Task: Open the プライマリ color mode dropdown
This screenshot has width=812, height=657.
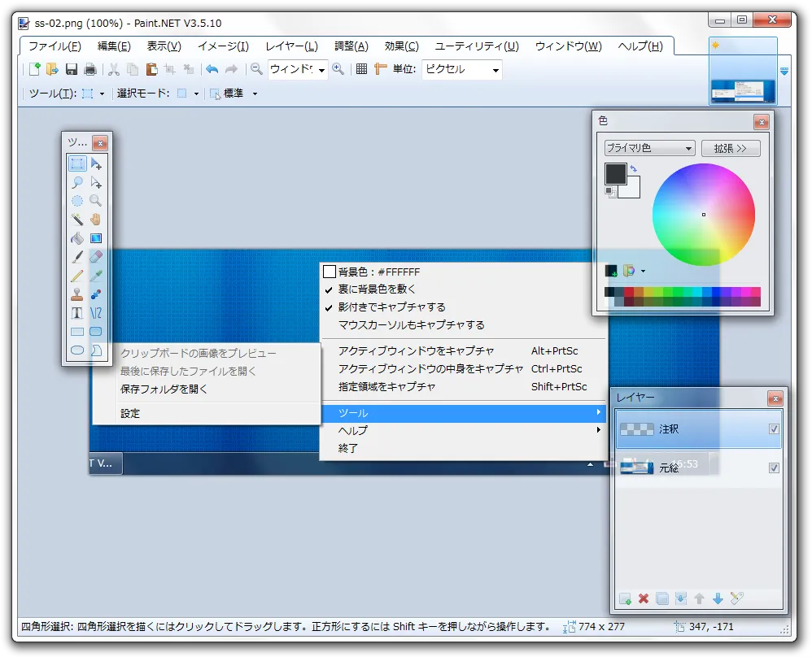Action: pos(648,147)
